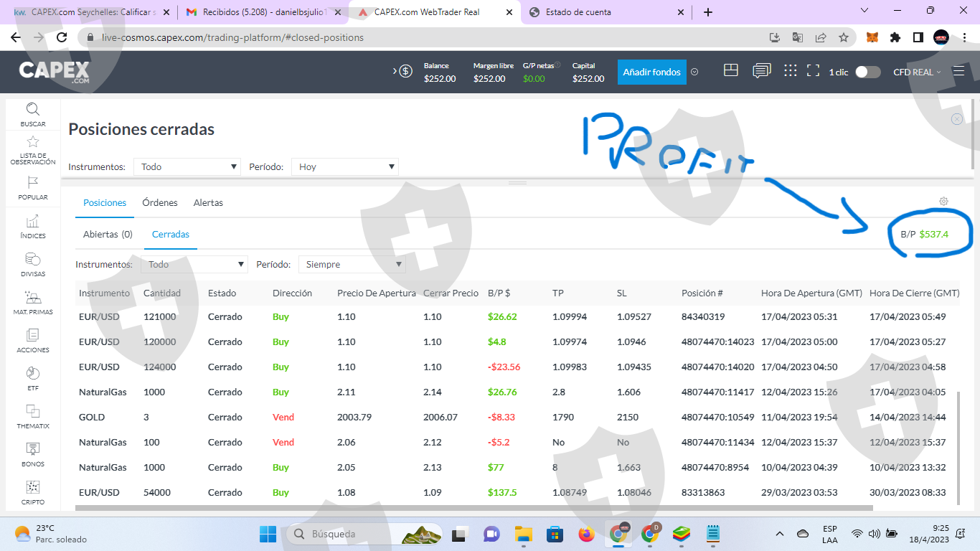This screenshot has height=551, width=980.
Task: Toggle the 1 clic trading switch
Action: pos(868,72)
